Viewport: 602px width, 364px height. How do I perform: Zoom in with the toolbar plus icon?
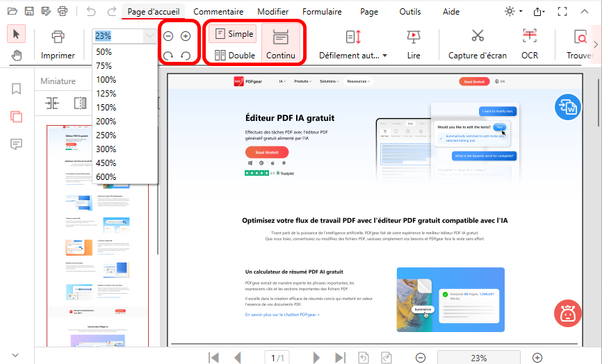[186, 36]
